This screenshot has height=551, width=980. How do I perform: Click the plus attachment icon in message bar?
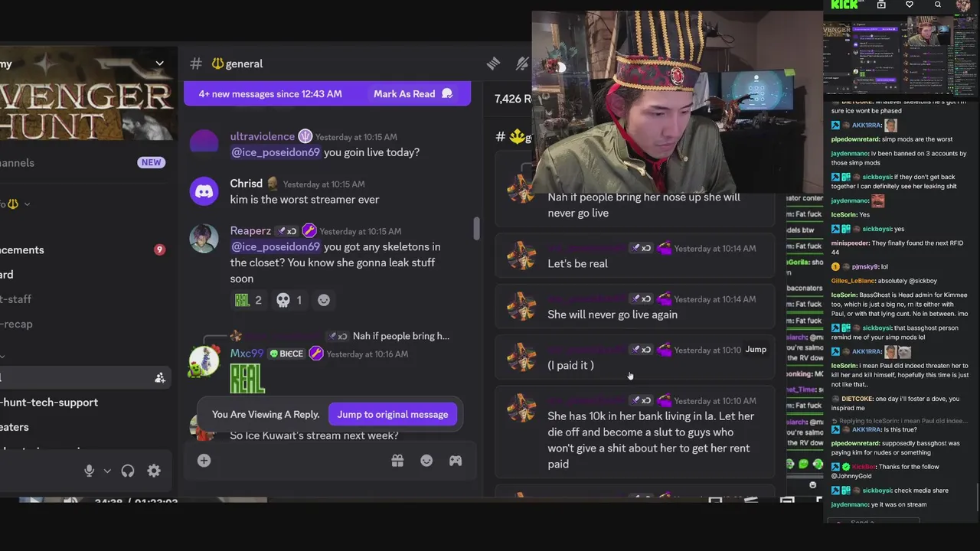(204, 461)
